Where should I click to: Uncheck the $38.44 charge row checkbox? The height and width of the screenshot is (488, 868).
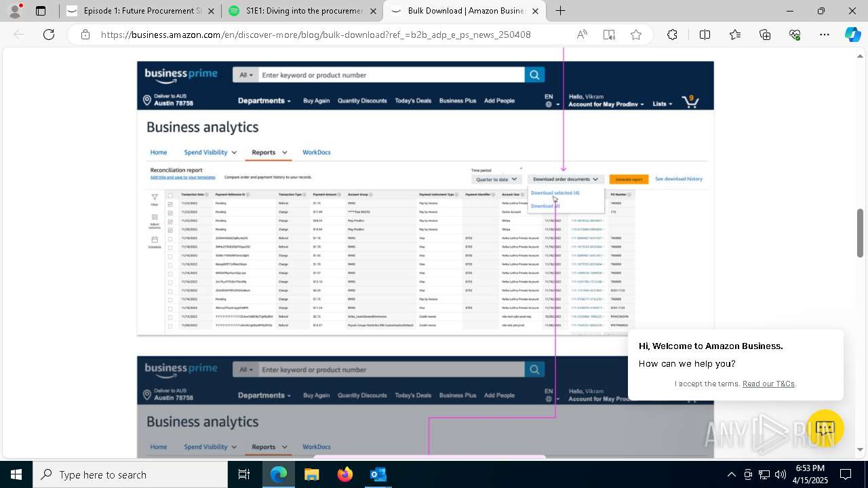click(x=170, y=221)
